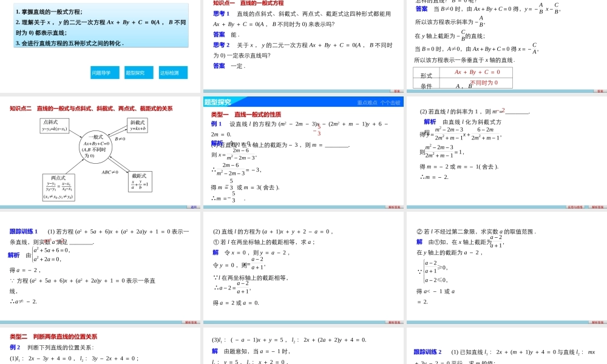This screenshot has height=364, width=607.
Task: Click the 达标检测 button on the first slide
Action: [173, 73]
